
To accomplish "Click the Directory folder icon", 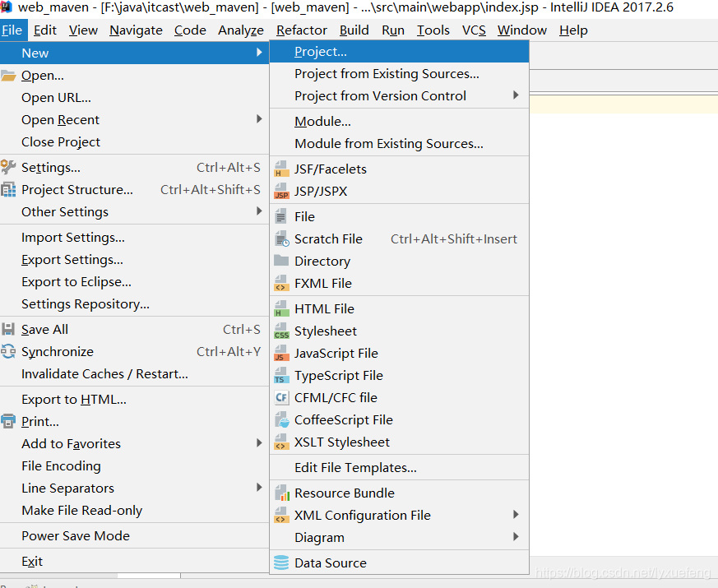I will point(281,261).
